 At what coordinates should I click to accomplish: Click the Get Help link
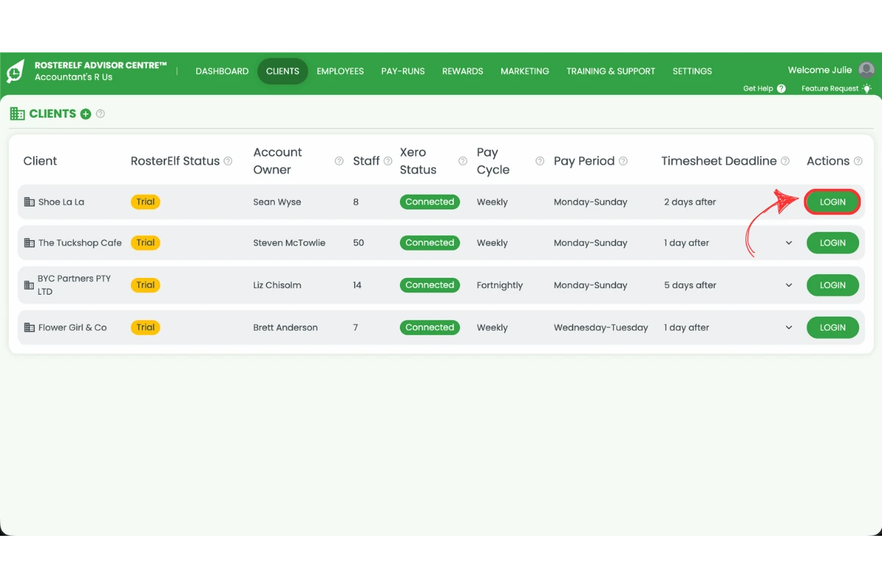click(x=758, y=88)
